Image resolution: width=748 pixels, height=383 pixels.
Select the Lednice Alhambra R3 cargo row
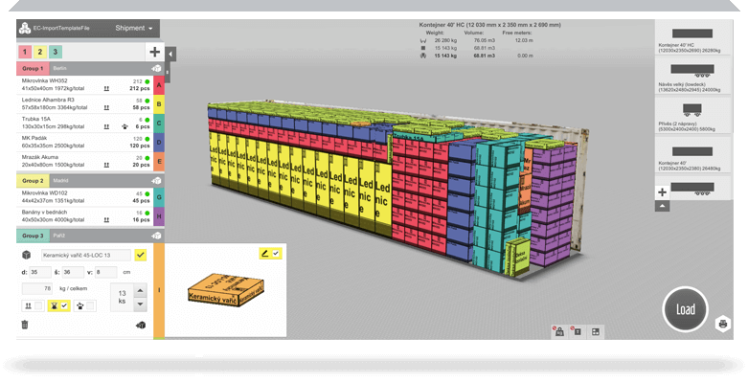click(x=84, y=104)
